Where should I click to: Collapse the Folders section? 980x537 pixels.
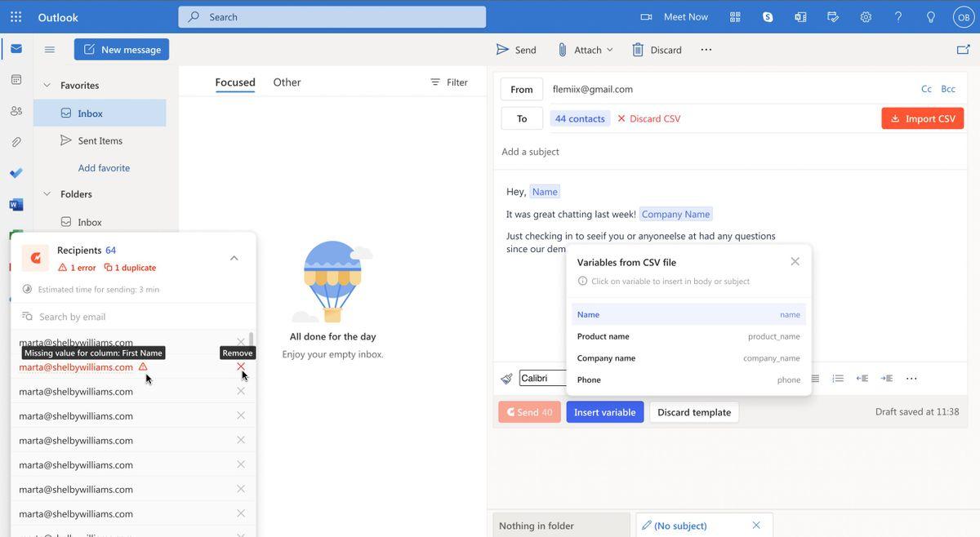[47, 193]
